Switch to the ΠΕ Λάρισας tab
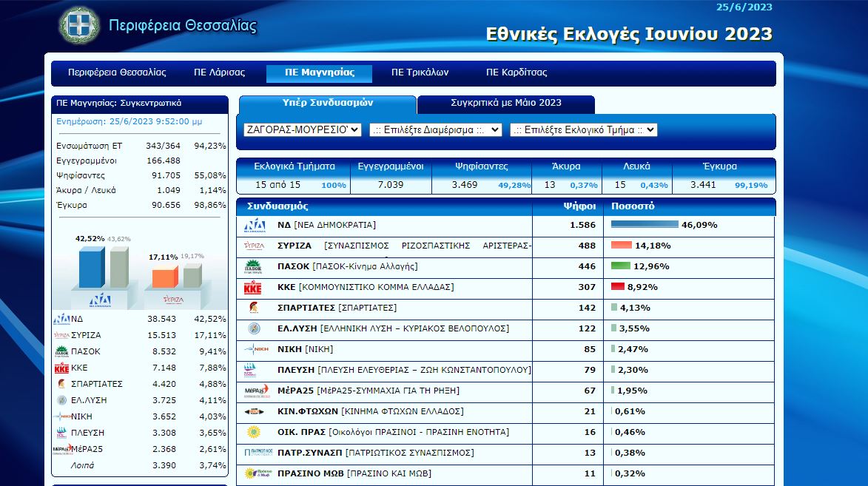This screenshot has height=486, width=868. tap(219, 72)
